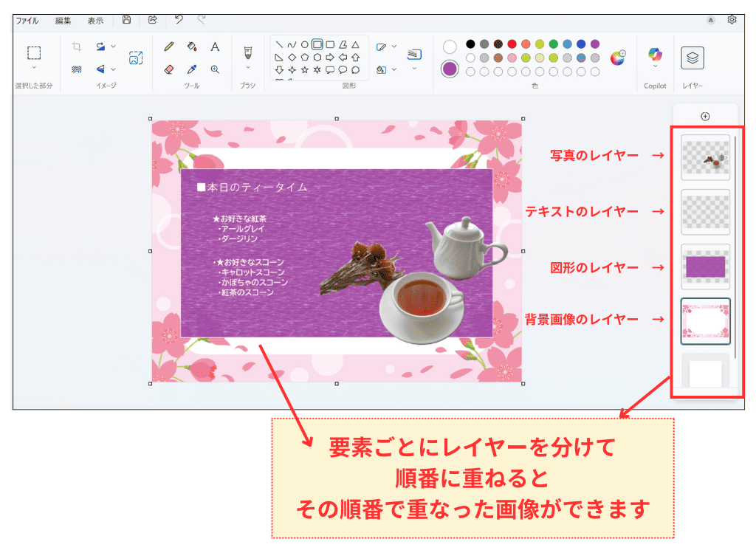Image resolution: width=756 pixels, height=550 pixels.
Task: Click the Save icon
Action: pos(125,20)
